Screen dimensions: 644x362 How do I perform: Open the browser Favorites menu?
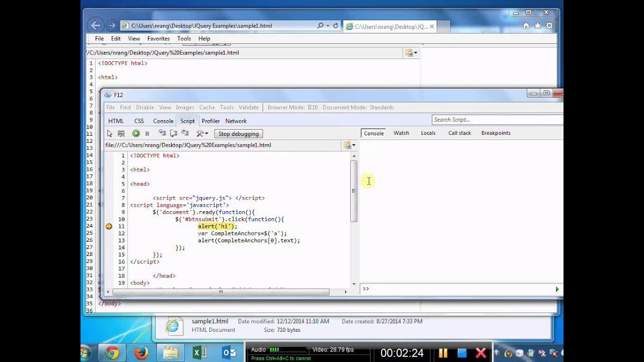tap(158, 39)
